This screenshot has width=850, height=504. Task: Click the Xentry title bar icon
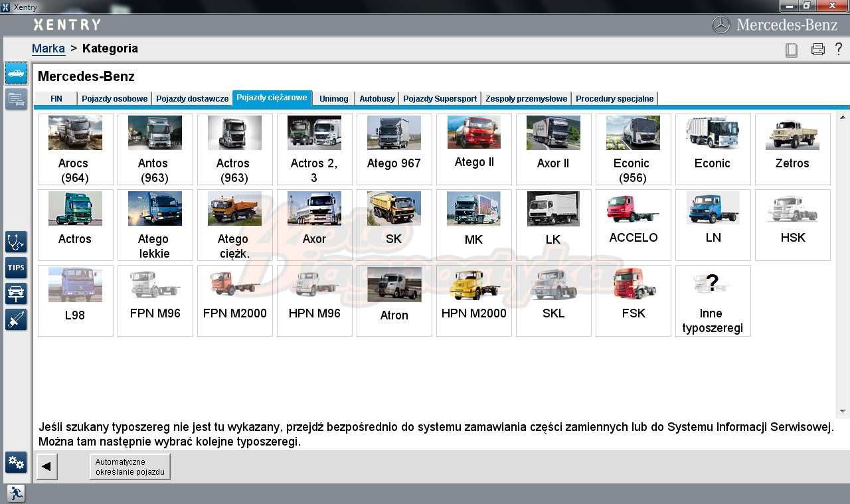[6, 7]
